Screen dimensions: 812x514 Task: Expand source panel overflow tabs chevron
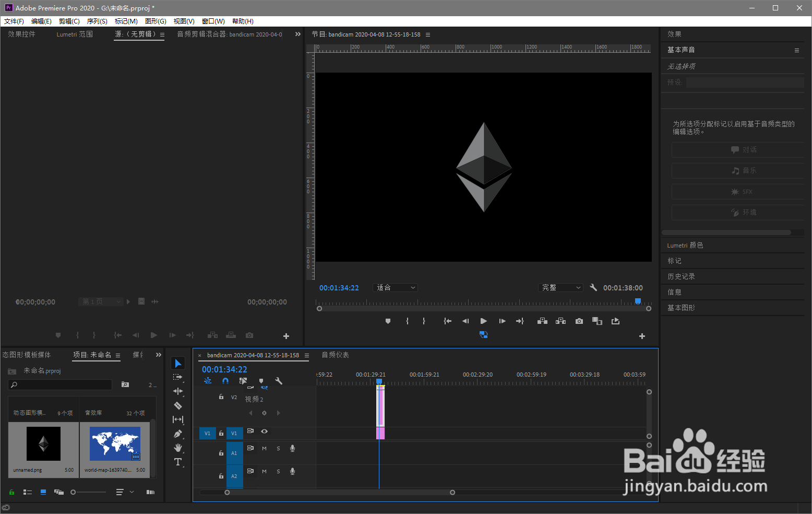coord(298,34)
